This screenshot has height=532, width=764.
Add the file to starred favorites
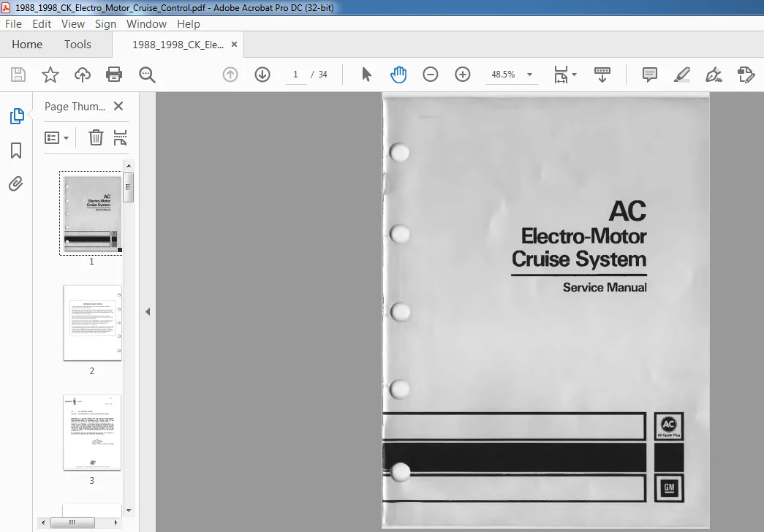click(50, 75)
